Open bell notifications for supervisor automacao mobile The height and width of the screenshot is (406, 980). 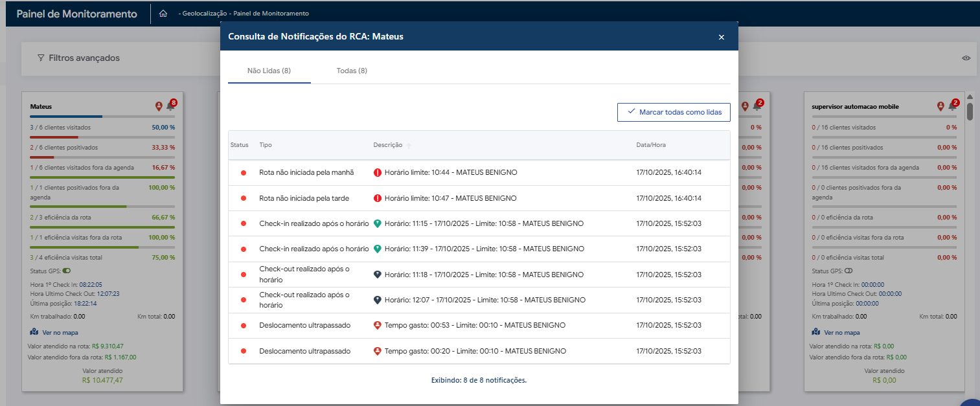point(952,106)
